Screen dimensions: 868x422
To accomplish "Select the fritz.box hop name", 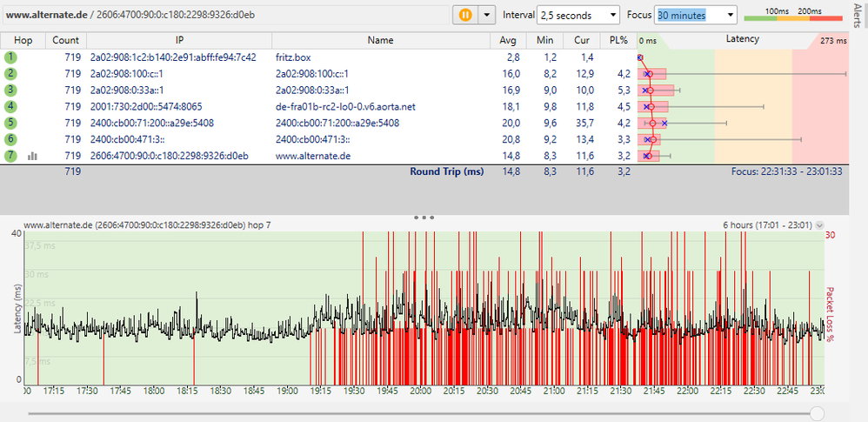I will click(x=292, y=57).
